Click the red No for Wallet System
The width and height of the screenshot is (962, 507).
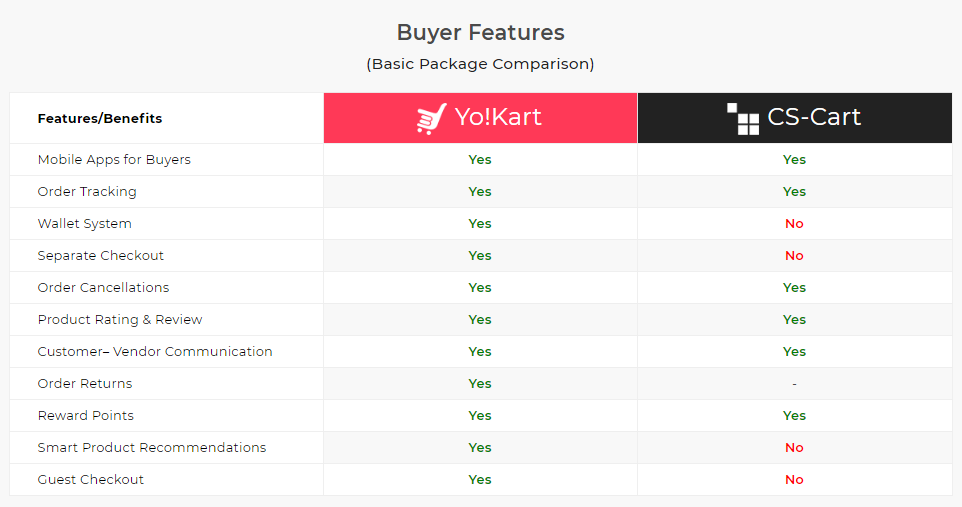click(795, 223)
